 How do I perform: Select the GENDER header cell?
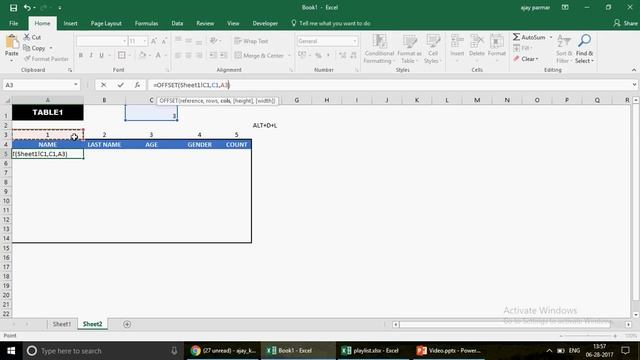[200, 144]
